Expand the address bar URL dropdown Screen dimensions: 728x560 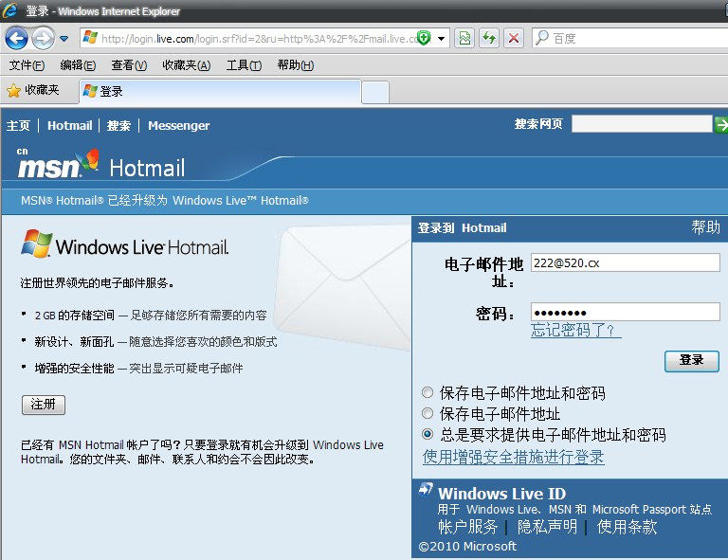pos(441,39)
